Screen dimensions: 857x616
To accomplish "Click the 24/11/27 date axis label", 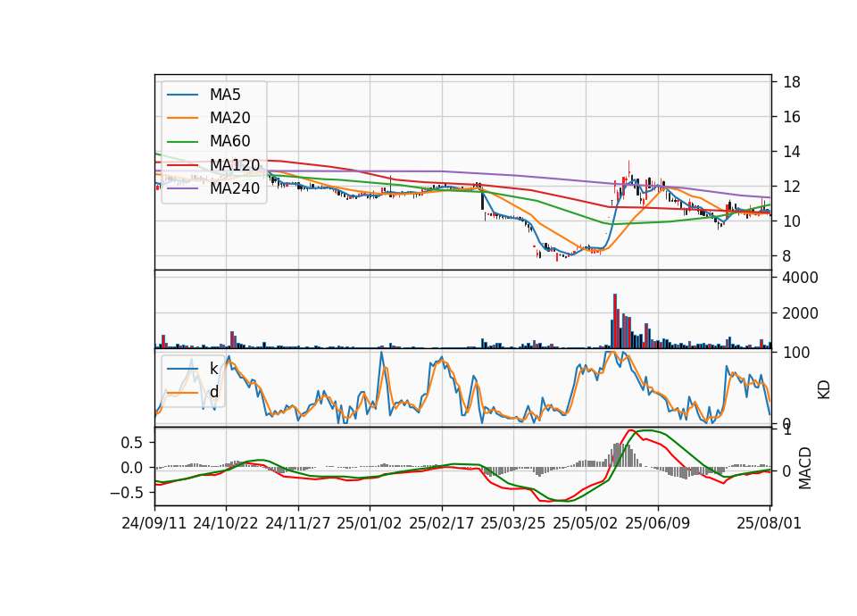I will tap(298, 523).
